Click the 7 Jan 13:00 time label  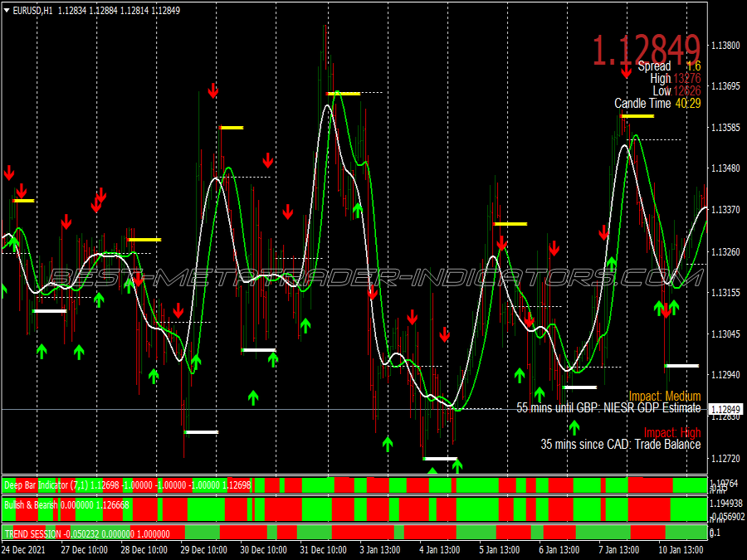tap(618, 549)
